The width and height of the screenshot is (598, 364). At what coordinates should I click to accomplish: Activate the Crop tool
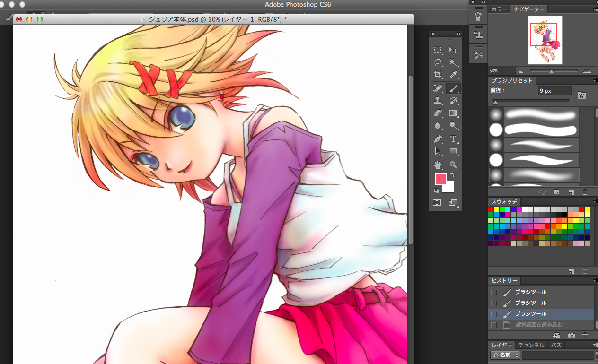tap(438, 75)
